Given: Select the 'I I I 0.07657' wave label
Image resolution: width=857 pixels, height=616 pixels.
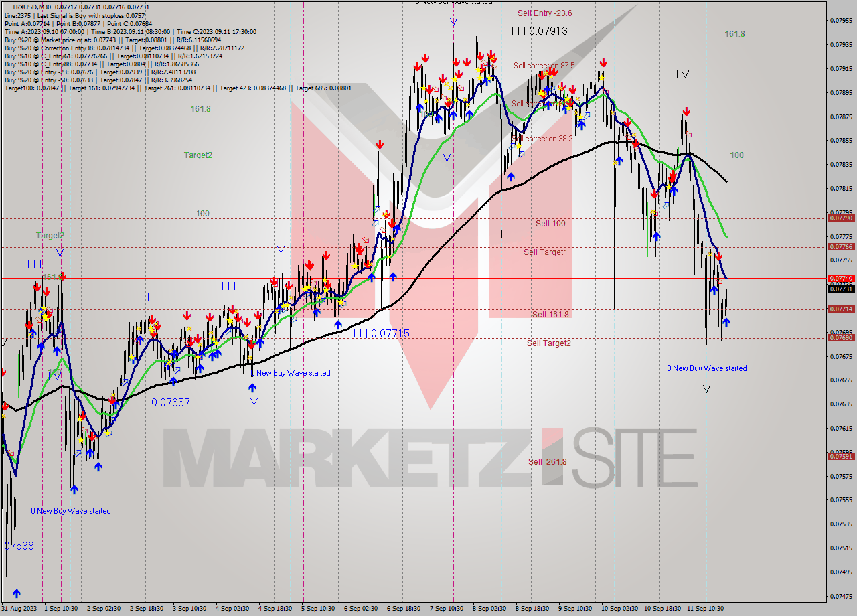Looking at the screenshot, I should (161, 402).
